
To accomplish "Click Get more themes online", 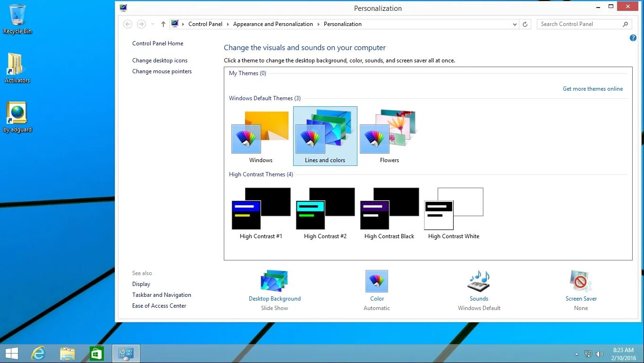I will point(593,89).
